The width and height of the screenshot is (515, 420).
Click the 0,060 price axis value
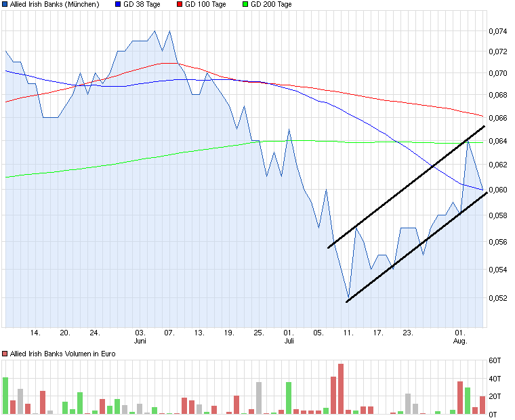tap(498, 190)
